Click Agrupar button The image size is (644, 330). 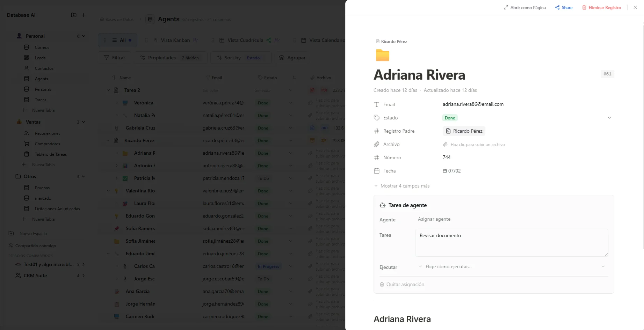point(292,58)
